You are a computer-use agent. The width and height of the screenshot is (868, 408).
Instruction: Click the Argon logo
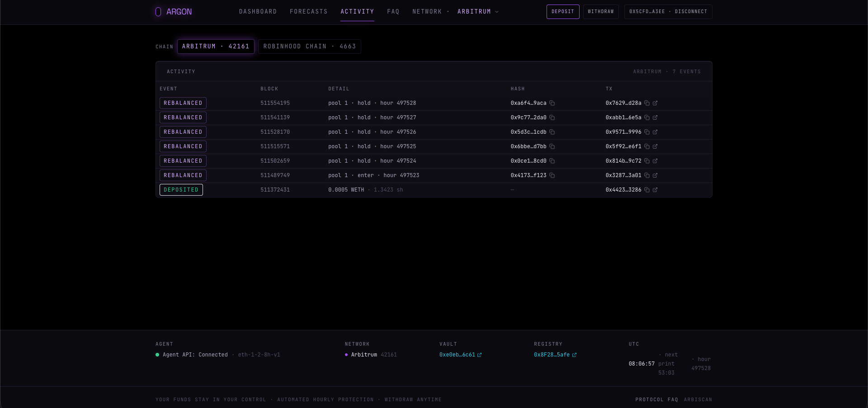click(x=174, y=12)
